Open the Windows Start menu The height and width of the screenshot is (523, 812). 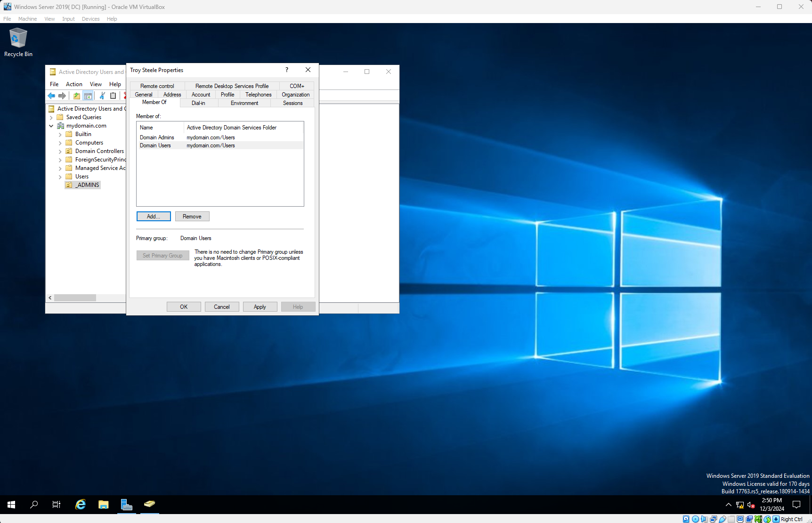pyautogui.click(x=11, y=505)
